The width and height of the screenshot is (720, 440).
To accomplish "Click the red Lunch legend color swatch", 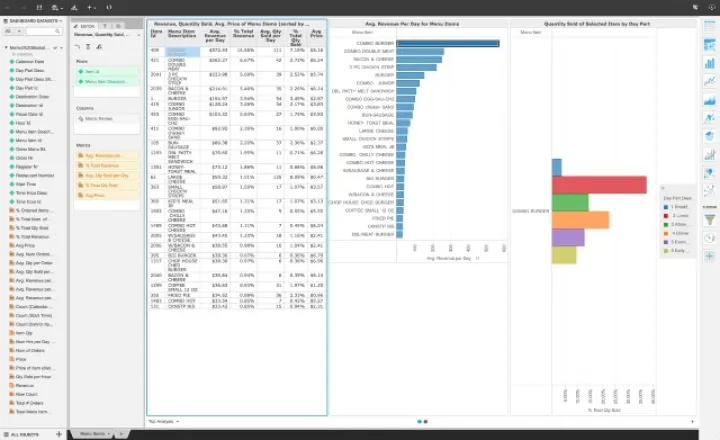I will pos(665,214).
